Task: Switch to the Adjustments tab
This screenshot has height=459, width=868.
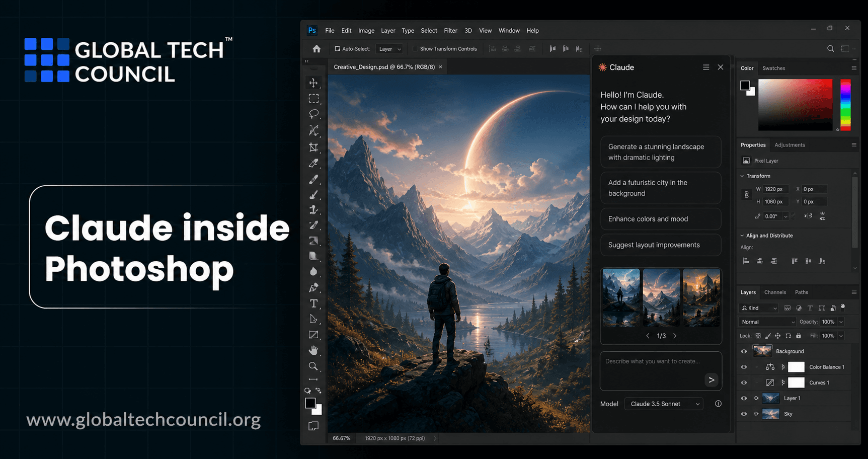Action: point(790,145)
